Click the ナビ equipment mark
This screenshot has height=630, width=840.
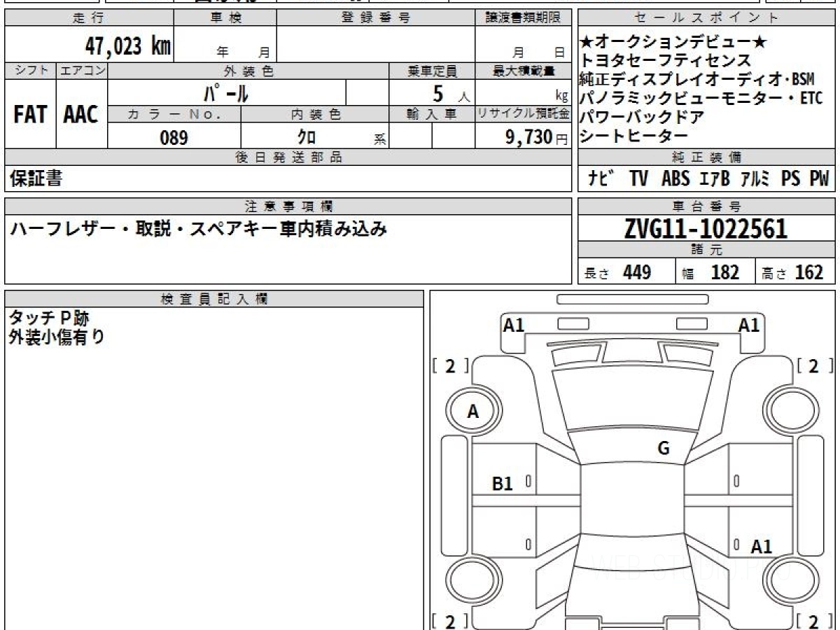[602, 179]
